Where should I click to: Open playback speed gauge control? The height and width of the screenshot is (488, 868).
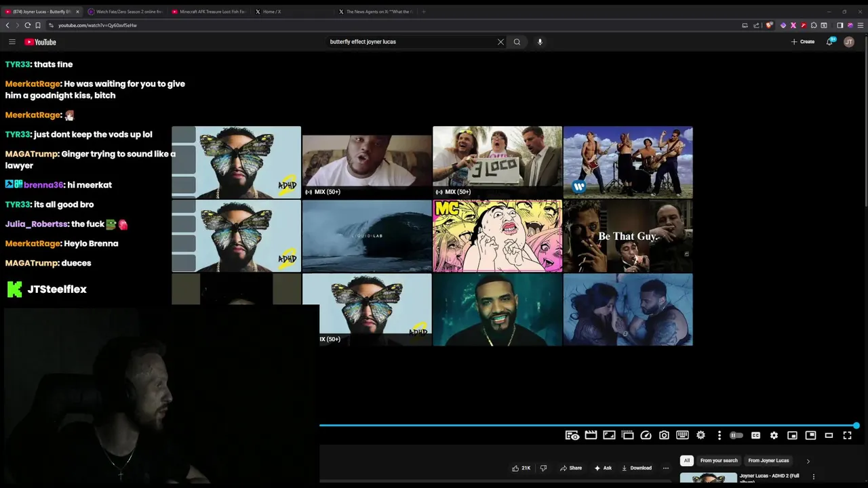click(646, 435)
